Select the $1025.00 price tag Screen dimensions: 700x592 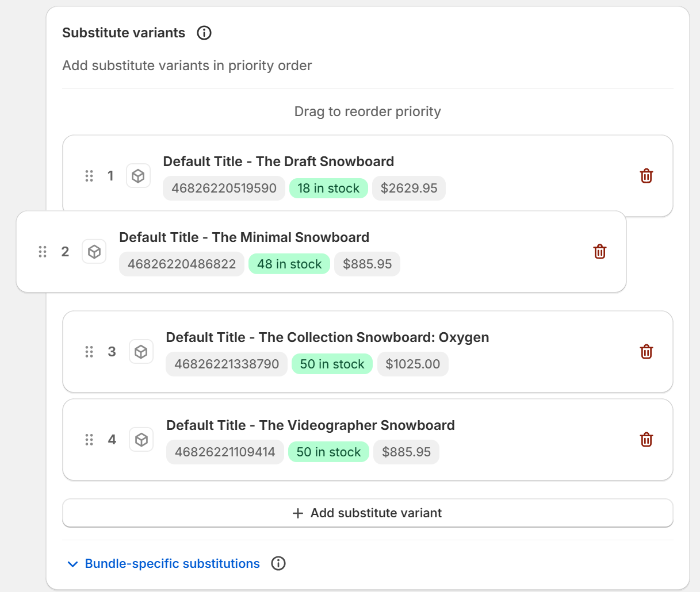click(x=412, y=364)
